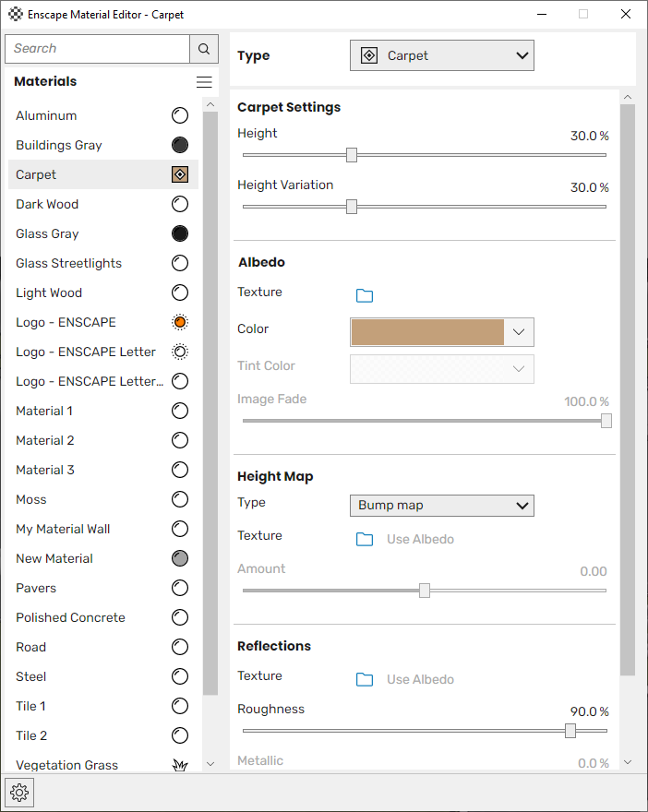Expand the Albedo Color dropdown arrow
The height and width of the screenshot is (812, 648).
pos(519,332)
